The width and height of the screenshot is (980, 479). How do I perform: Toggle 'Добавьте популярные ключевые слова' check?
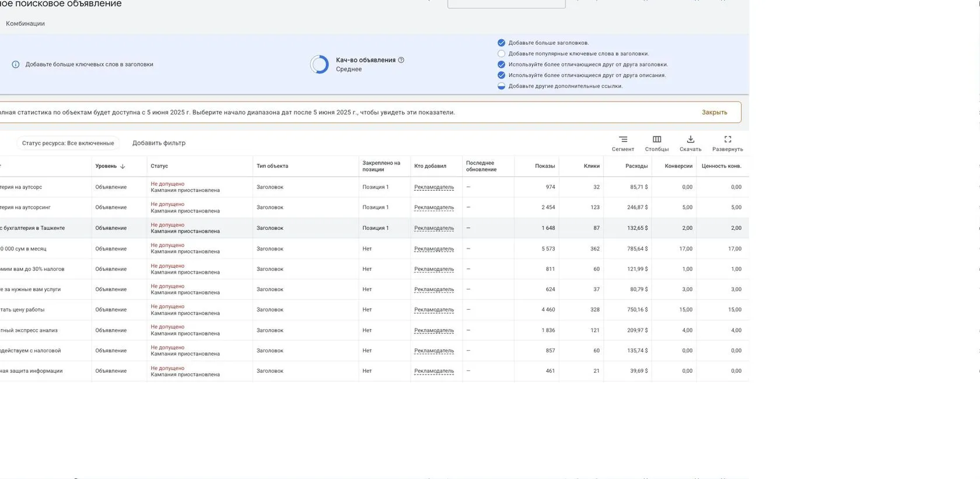(501, 54)
